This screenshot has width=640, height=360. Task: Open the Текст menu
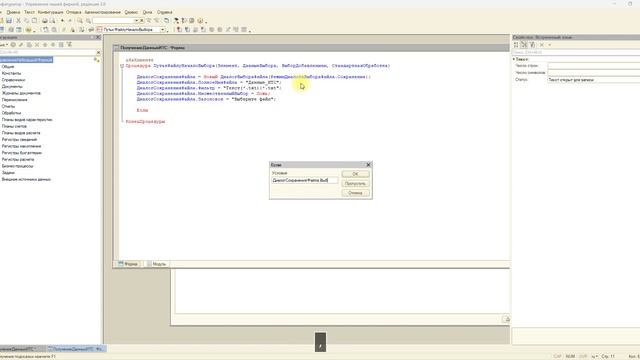click(x=29, y=12)
